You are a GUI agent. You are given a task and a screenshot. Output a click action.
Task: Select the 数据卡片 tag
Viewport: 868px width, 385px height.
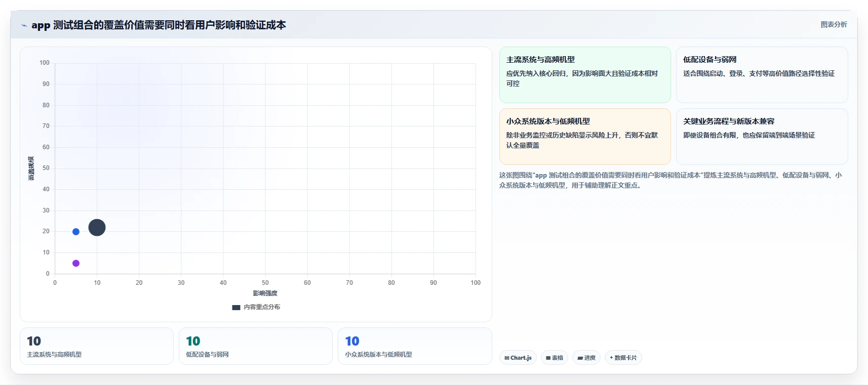point(623,358)
